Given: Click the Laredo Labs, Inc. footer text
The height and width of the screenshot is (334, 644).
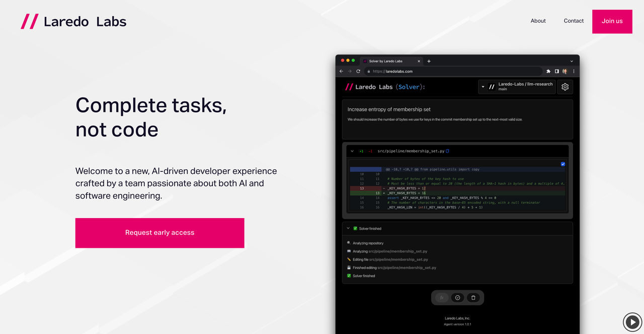Looking at the screenshot, I should point(457,318).
